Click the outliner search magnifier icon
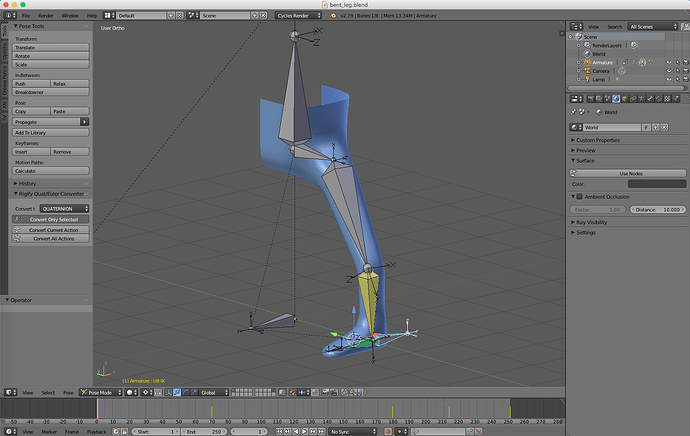This screenshot has width=690, height=436. click(685, 26)
